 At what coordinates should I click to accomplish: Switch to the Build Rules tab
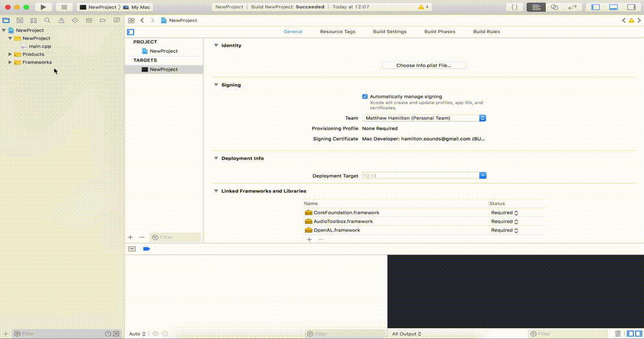486,31
